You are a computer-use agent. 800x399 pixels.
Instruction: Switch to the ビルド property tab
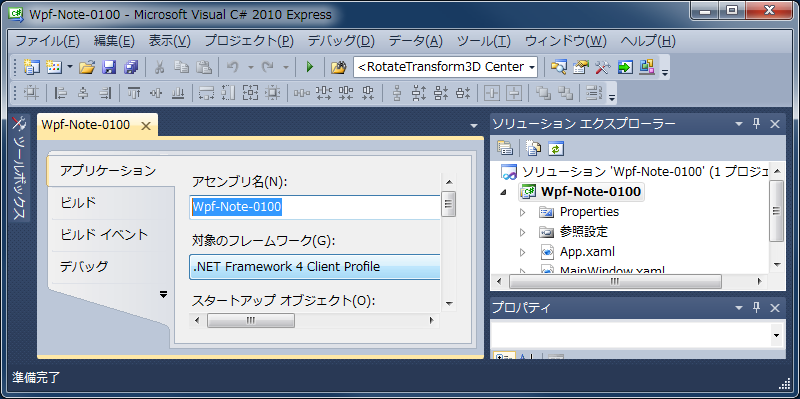(78, 203)
